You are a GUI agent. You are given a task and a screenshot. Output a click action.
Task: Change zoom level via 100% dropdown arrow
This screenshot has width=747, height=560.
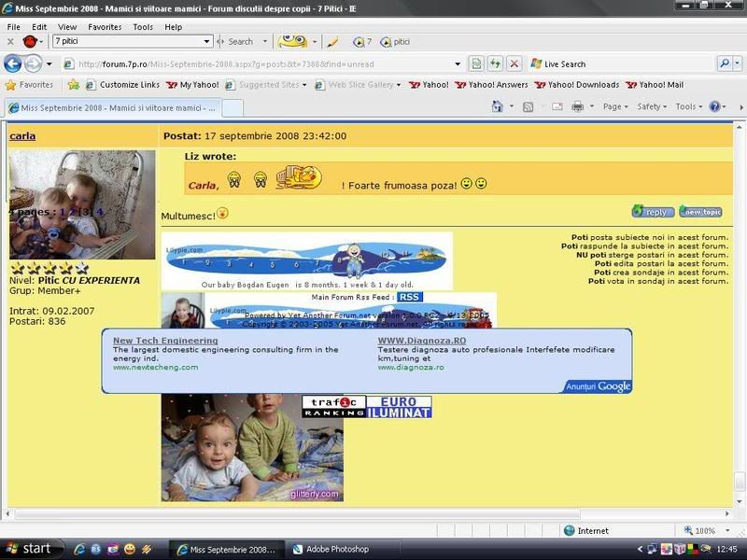coord(727,530)
